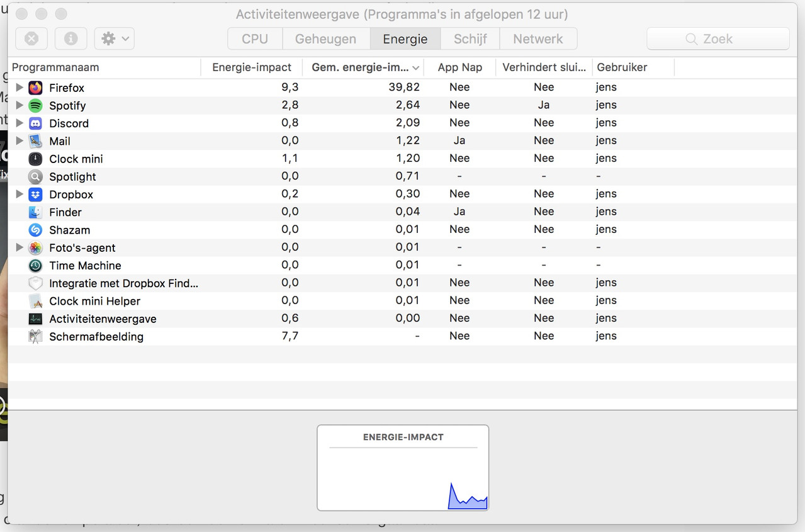Click Finder's Ja in App Nap column
805x532 pixels.
(x=459, y=212)
